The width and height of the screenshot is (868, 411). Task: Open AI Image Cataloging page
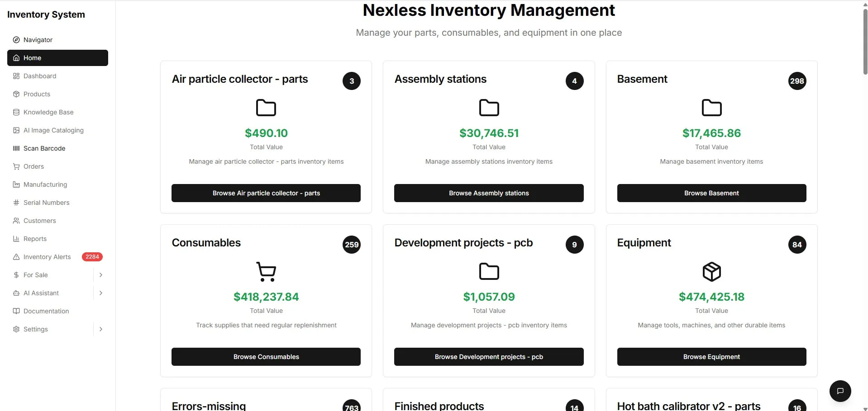[x=57, y=130]
